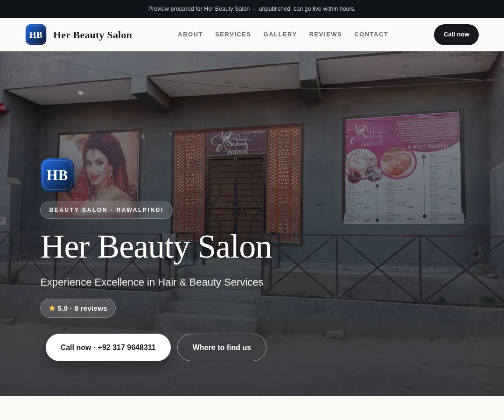Image resolution: width=504 pixels, height=420 pixels.
Task: Open the Services nav item
Action: click(x=233, y=35)
